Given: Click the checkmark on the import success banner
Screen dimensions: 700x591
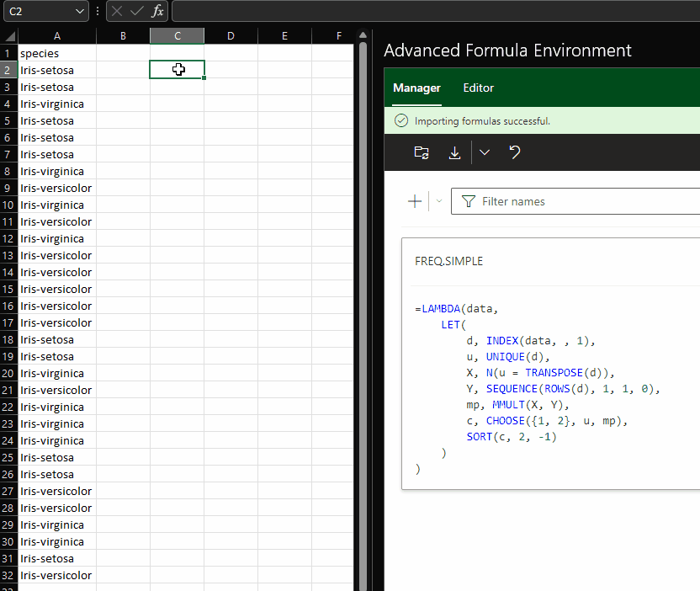Looking at the screenshot, I should (401, 120).
